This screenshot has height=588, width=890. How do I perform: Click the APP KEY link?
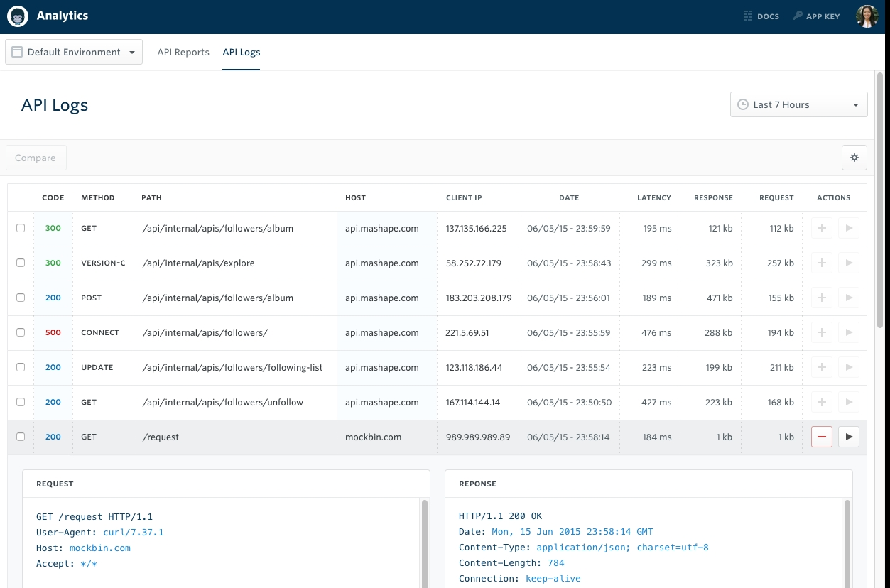click(816, 16)
